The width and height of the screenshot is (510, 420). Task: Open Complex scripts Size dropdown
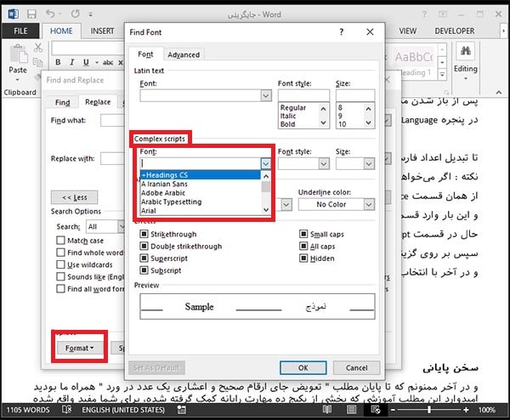click(369, 163)
